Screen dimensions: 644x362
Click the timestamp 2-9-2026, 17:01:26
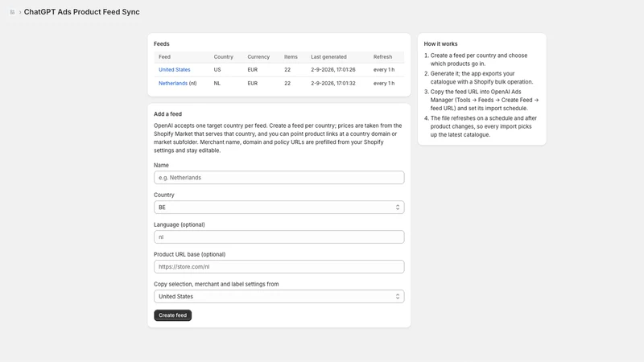tap(333, 70)
